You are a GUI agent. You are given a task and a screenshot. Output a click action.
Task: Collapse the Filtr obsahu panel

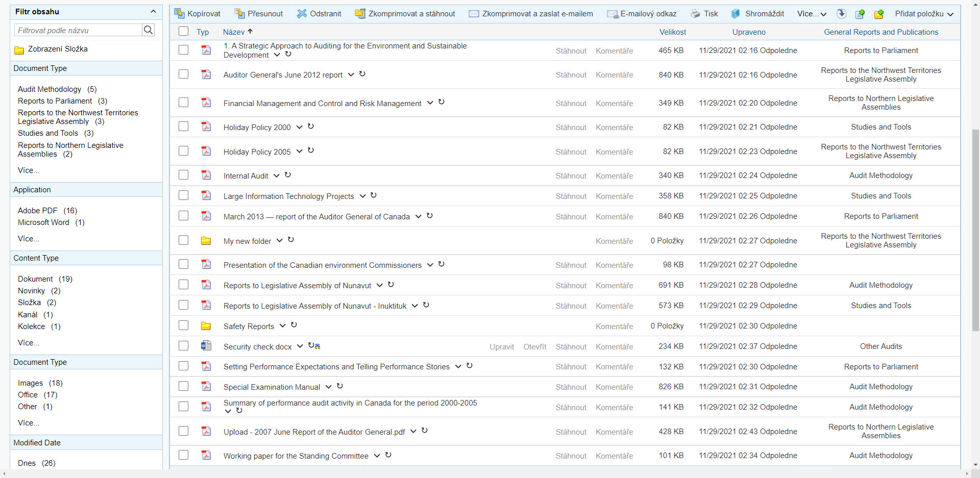[x=153, y=11]
